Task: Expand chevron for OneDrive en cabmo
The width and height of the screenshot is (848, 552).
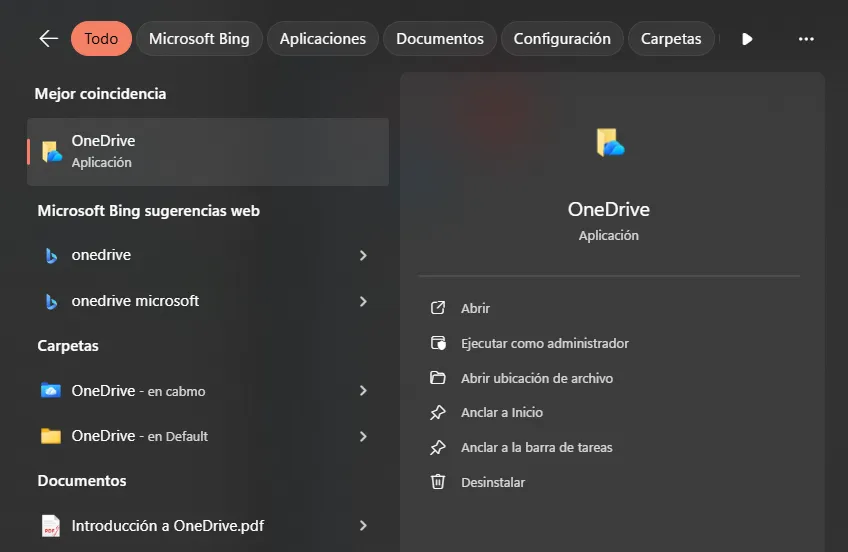Action: click(363, 390)
